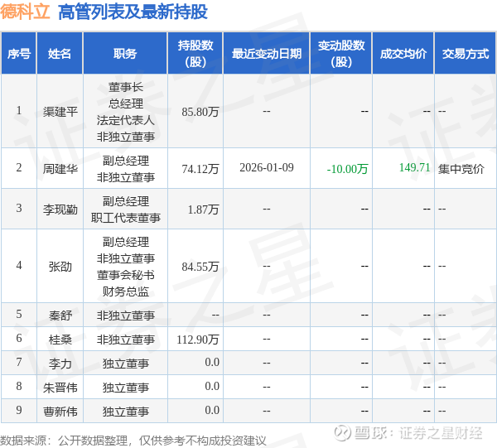Click the name 周建华
497x448 pixels.
pos(60,169)
